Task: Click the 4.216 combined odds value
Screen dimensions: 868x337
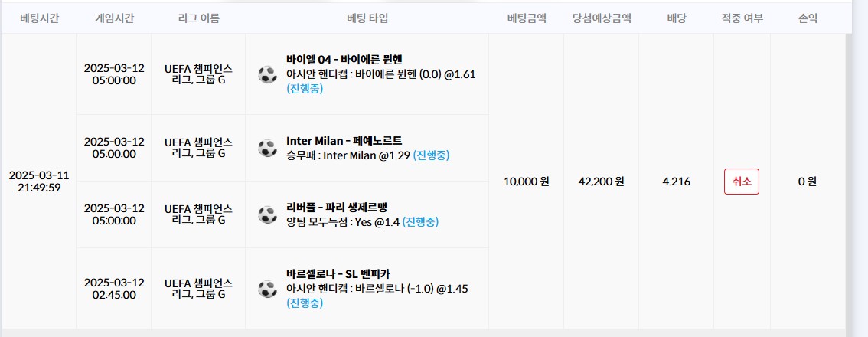Action: 676,182
